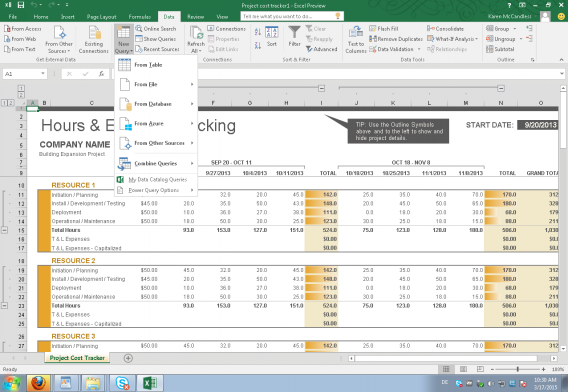
Task: Click the Tell me search box
Action: 292,16
